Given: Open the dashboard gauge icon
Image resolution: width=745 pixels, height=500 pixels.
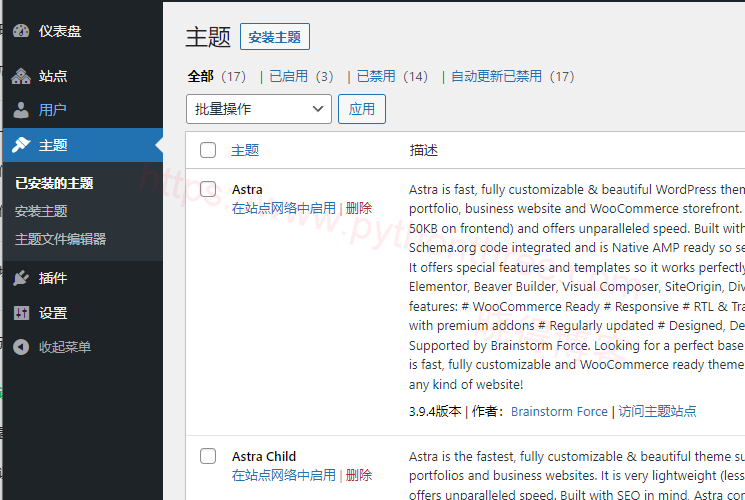Looking at the screenshot, I should 21,31.
